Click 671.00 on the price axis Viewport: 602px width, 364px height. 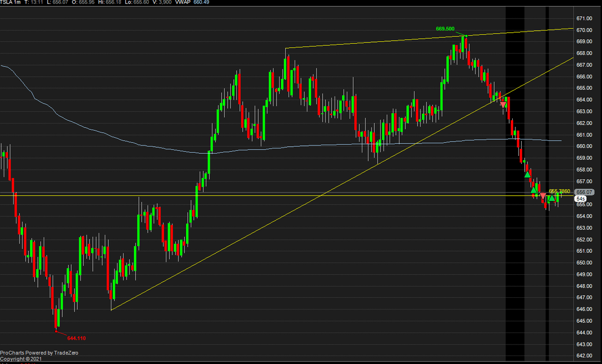coord(585,19)
